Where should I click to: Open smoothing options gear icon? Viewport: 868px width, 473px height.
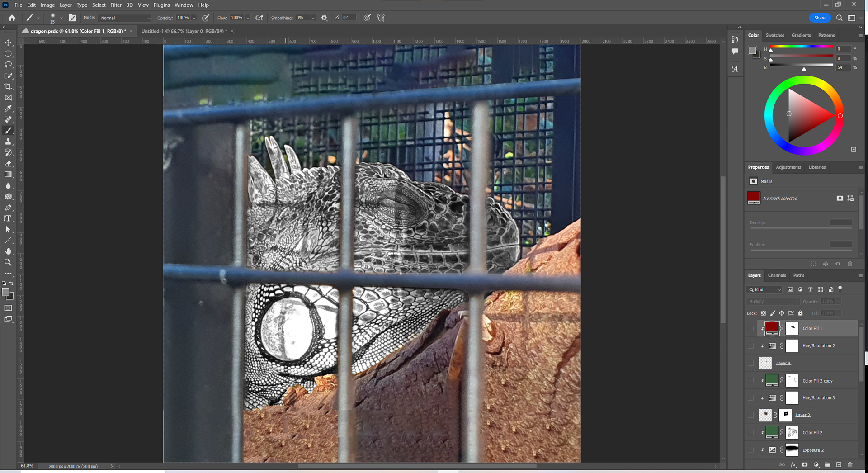[x=324, y=18]
